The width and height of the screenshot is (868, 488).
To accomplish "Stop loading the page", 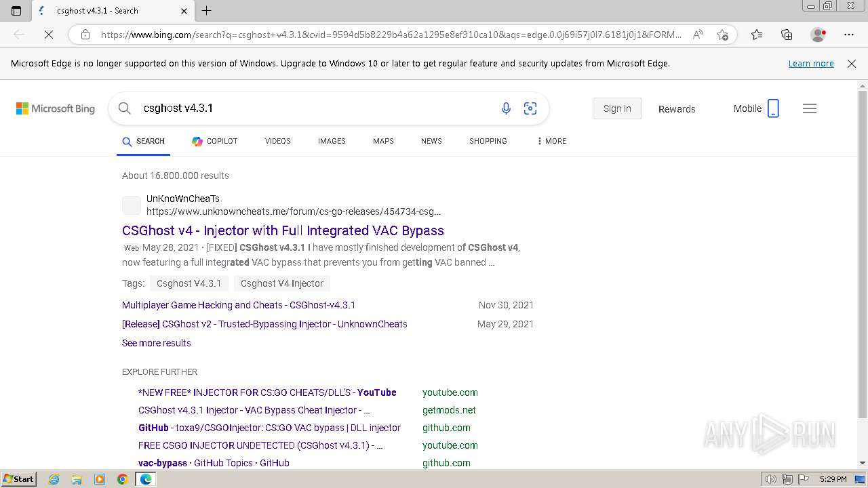I will click(48, 35).
